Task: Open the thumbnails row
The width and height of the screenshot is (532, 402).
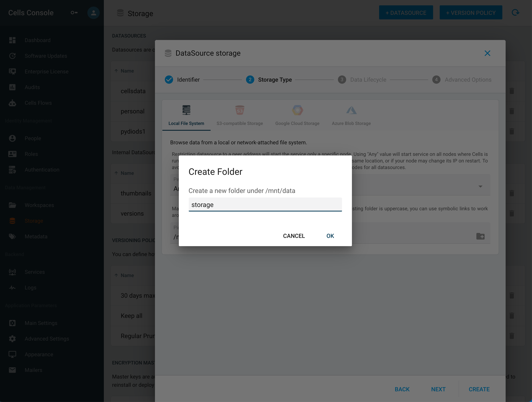Action: click(133, 193)
